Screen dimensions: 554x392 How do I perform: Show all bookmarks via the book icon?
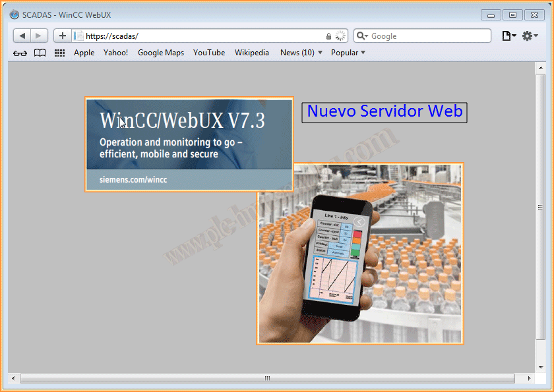point(40,53)
